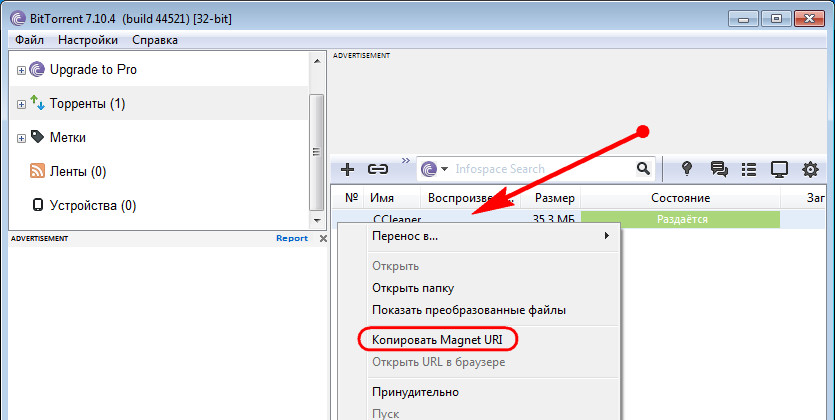Click the Раздаётся status progress bar
The height and width of the screenshot is (420, 835).
pyautogui.click(x=681, y=219)
